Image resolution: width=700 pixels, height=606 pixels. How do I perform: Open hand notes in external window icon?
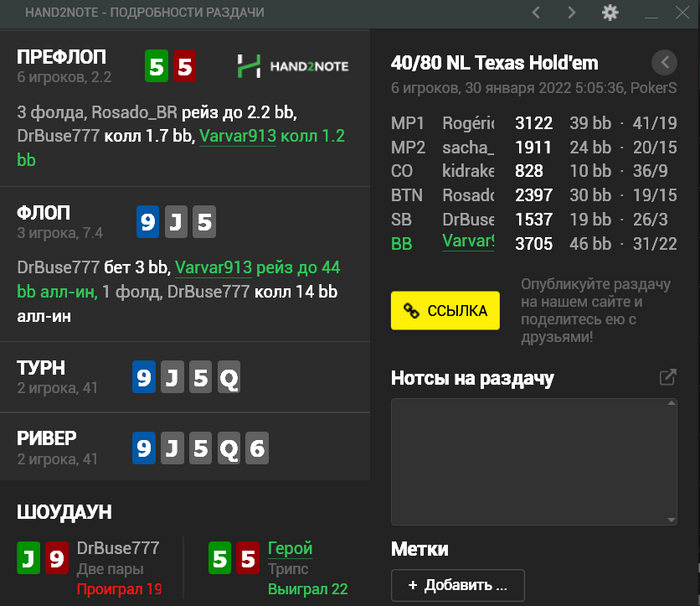pos(668,377)
